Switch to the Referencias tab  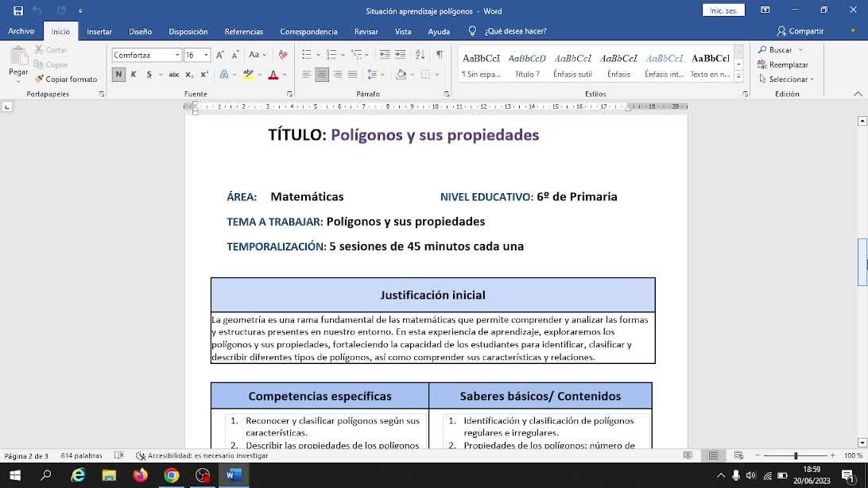tap(243, 32)
